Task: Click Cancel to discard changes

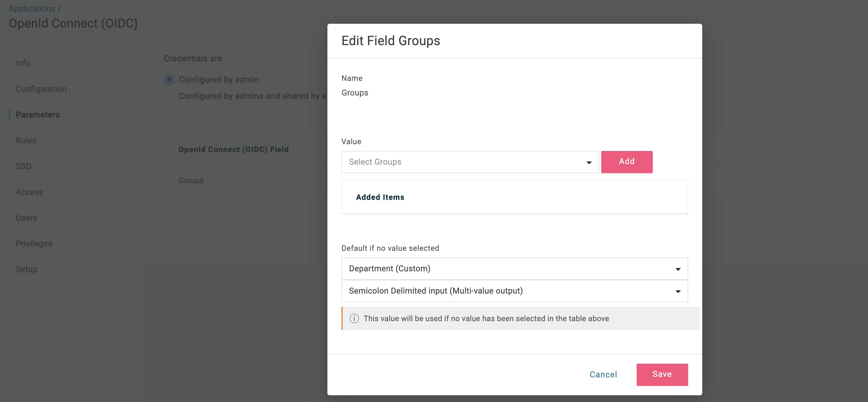Action: point(603,374)
